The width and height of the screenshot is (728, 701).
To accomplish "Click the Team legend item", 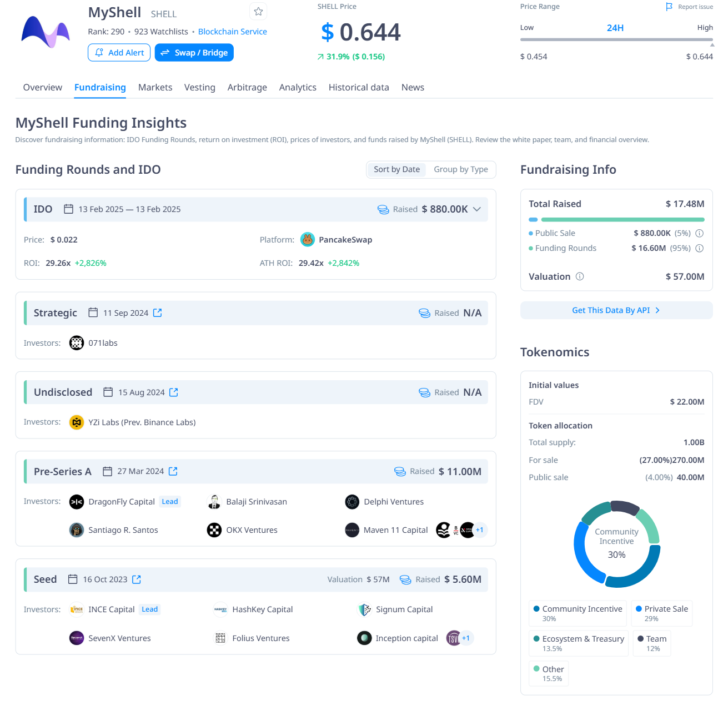I will click(652, 643).
